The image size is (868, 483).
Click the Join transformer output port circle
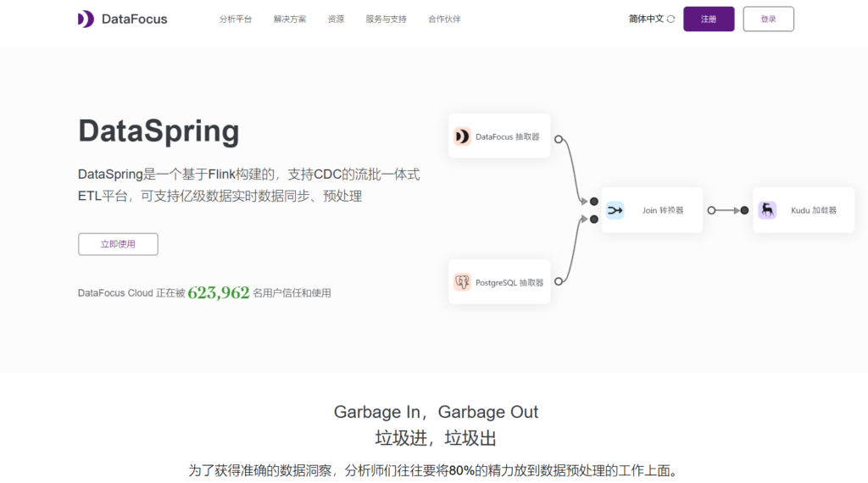point(711,210)
